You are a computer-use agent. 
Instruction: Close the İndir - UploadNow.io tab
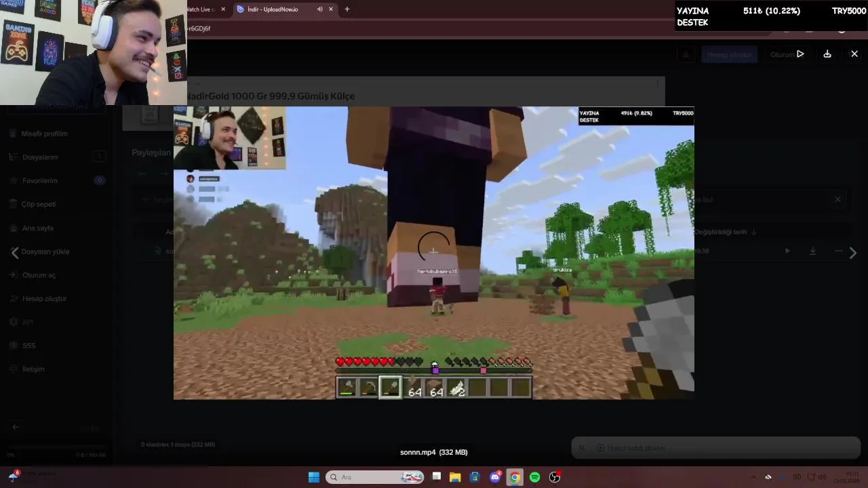331,9
